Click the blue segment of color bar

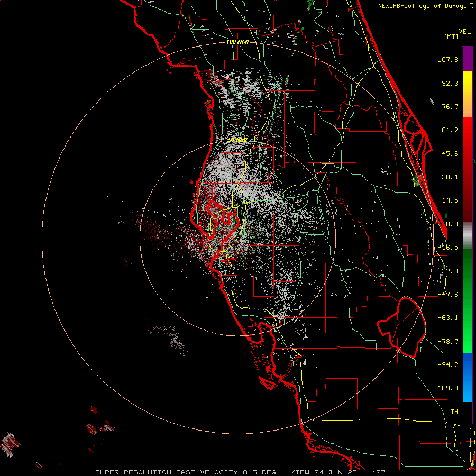[467, 377]
